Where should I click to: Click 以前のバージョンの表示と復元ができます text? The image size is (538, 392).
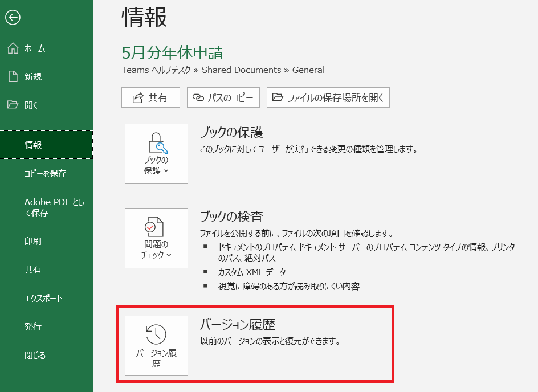coord(270,341)
